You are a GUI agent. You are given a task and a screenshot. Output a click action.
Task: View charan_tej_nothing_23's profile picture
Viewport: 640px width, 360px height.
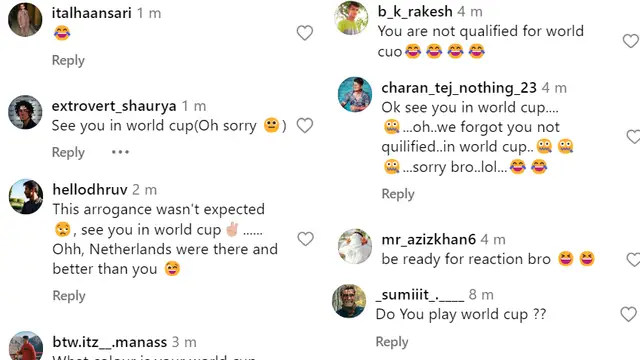(x=355, y=94)
